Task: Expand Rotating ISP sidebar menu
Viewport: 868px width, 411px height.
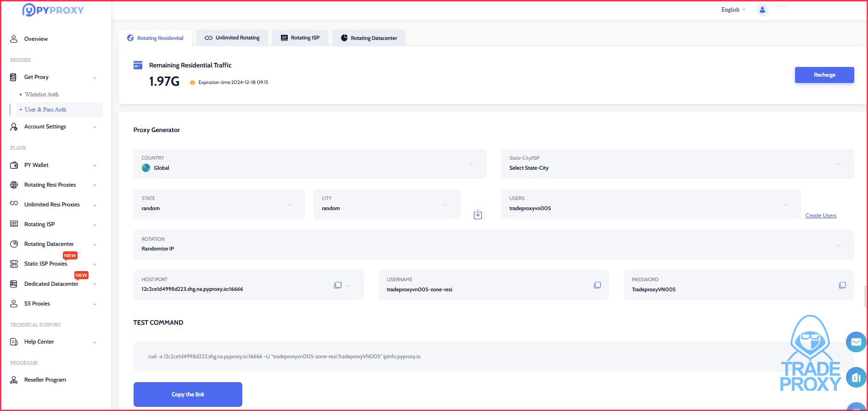Action: point(95,225)
